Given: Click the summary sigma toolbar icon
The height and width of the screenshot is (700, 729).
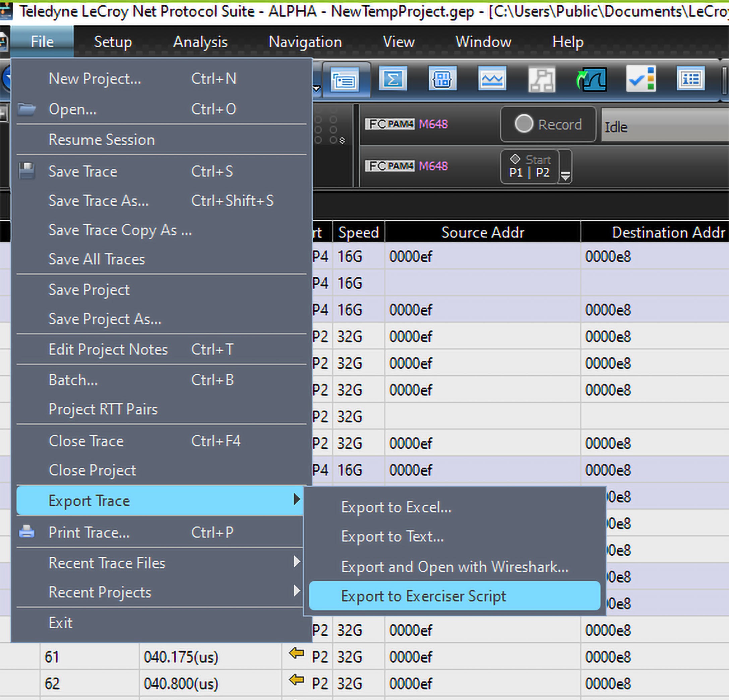Looking at the screenshot, I should [393, 78].
